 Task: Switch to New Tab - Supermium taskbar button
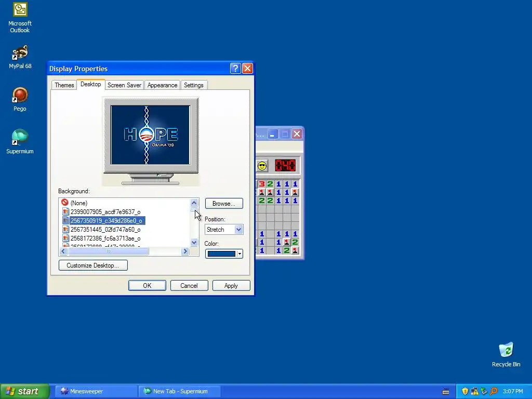[179, 391]
